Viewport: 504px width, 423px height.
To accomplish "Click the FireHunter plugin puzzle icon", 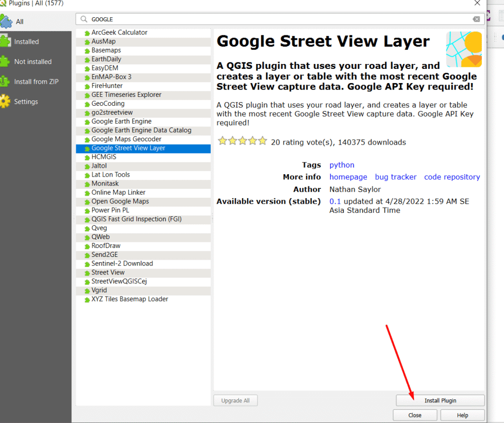I will click(x=87, y=87).
